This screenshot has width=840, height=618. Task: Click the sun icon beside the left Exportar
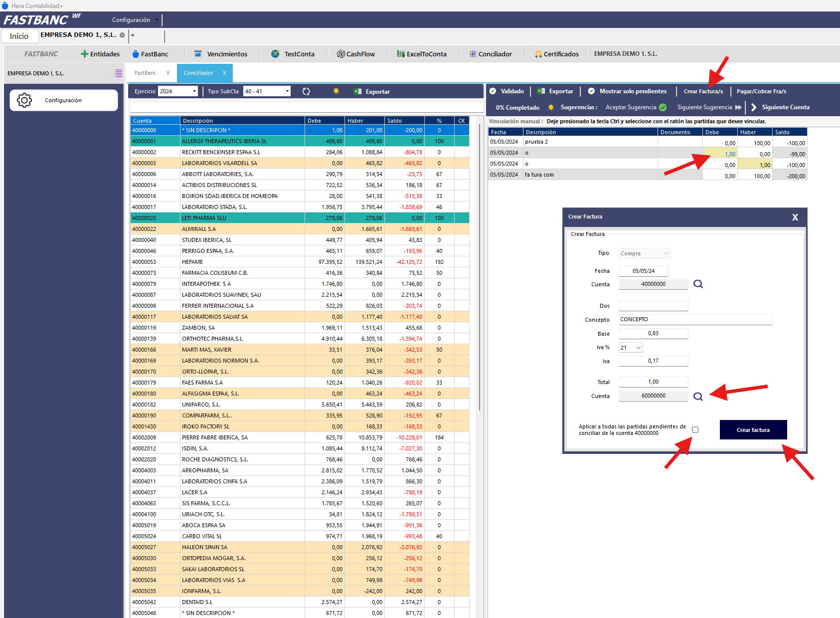tap(336, 91)
